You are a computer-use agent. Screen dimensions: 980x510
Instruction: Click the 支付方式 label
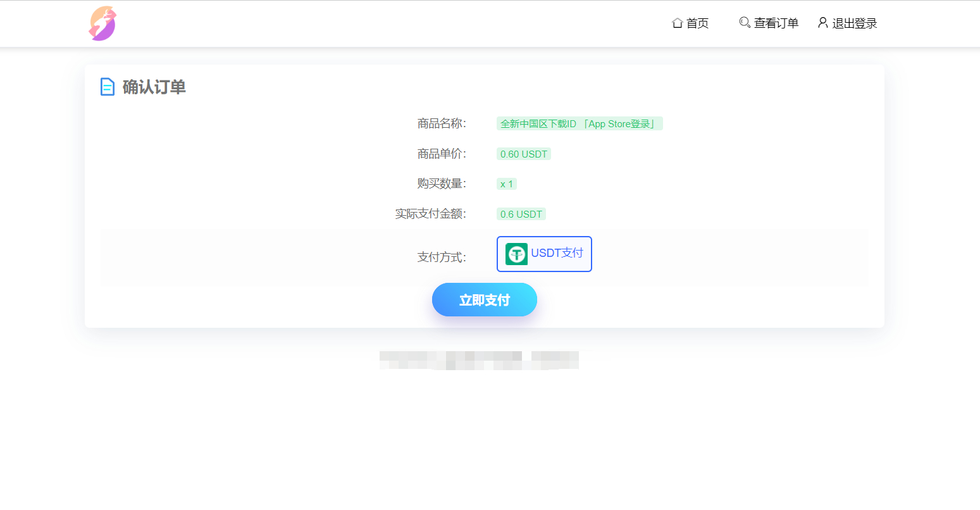point(441,258)
